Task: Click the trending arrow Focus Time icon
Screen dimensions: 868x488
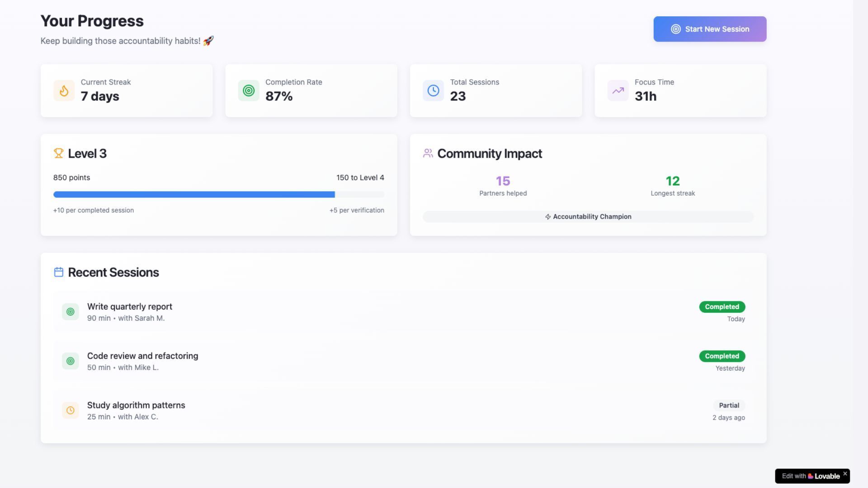Action: tap(618, 91)
